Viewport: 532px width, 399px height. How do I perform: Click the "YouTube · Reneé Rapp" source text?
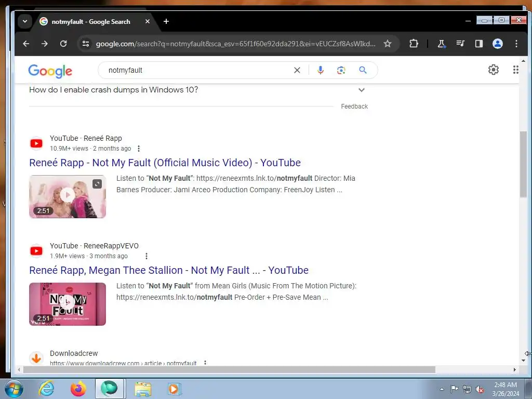pyautogui.click(x=86, y=138)
